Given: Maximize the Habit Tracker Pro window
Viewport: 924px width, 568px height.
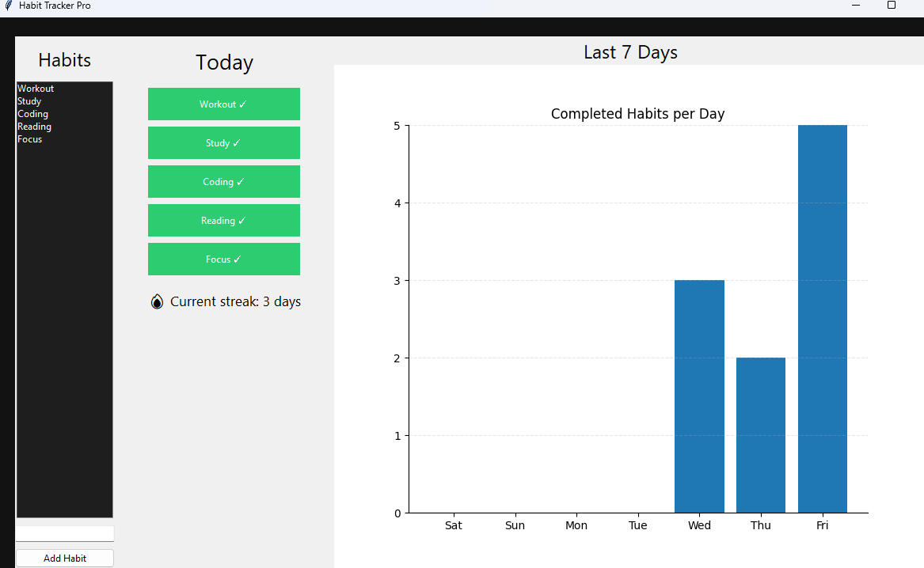Looking at the screenshot, I should click(892, 6).
